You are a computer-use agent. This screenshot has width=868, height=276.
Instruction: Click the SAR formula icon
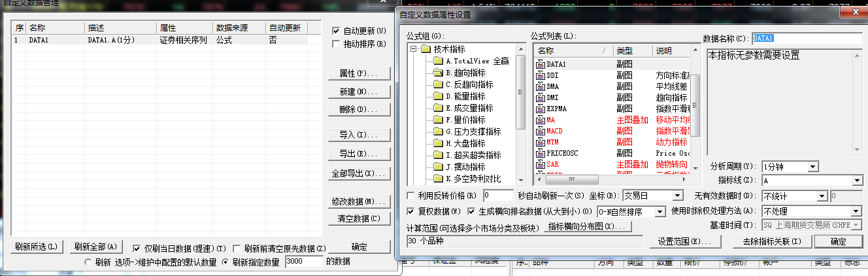(541, 164)
